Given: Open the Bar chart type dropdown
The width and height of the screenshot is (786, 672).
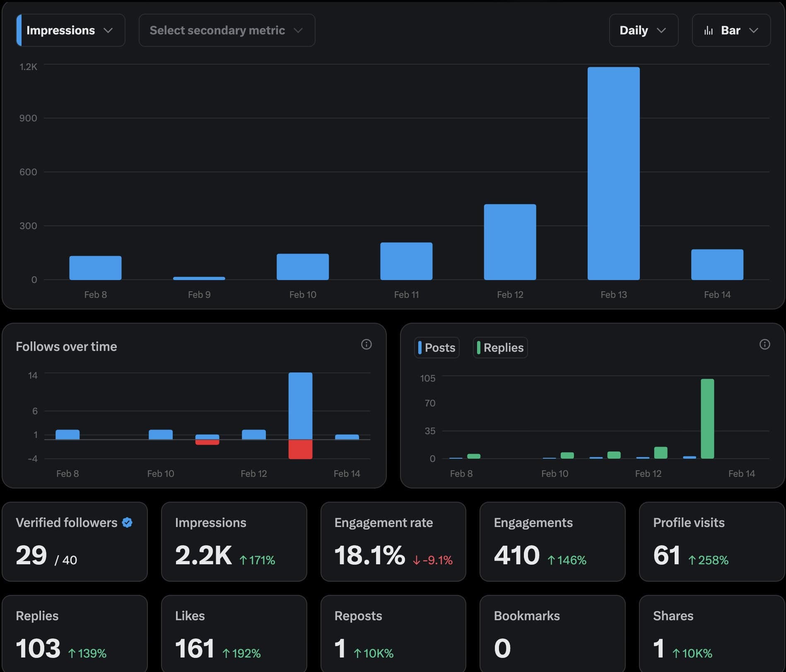Looking at the screenshot, I should [x=731, y=30].
